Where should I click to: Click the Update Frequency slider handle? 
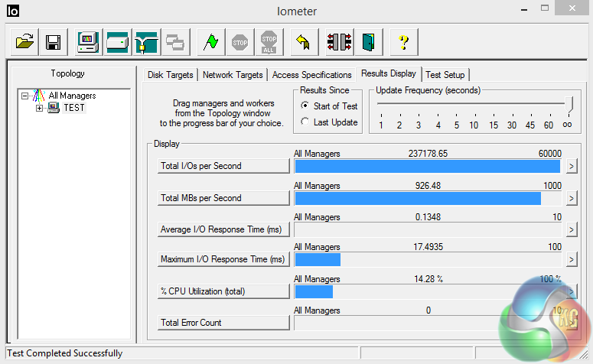(569, 105)
